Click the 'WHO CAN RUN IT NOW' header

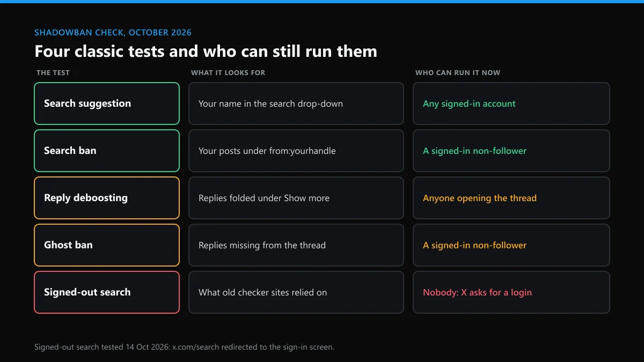458,72
